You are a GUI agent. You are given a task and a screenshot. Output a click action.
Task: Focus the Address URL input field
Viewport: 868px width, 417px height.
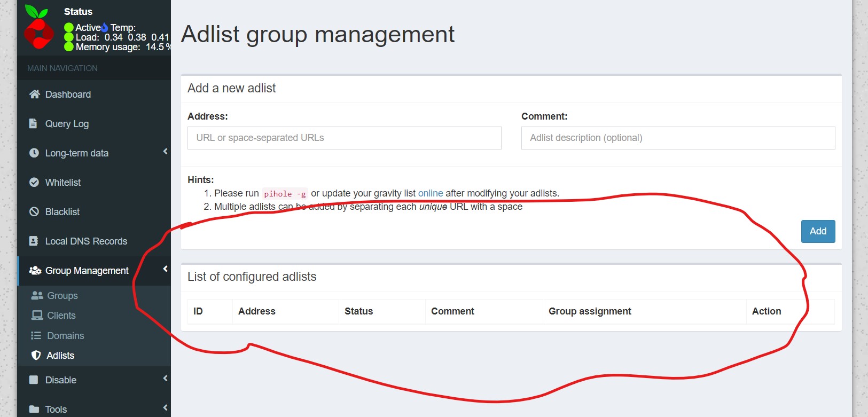click(x=344, y=138)
